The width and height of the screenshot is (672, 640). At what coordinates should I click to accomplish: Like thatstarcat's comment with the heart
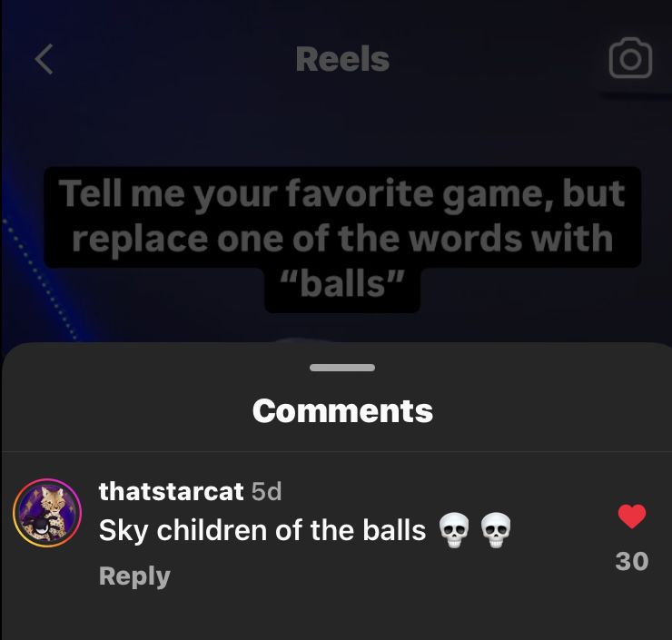click(x=632, y=517)
